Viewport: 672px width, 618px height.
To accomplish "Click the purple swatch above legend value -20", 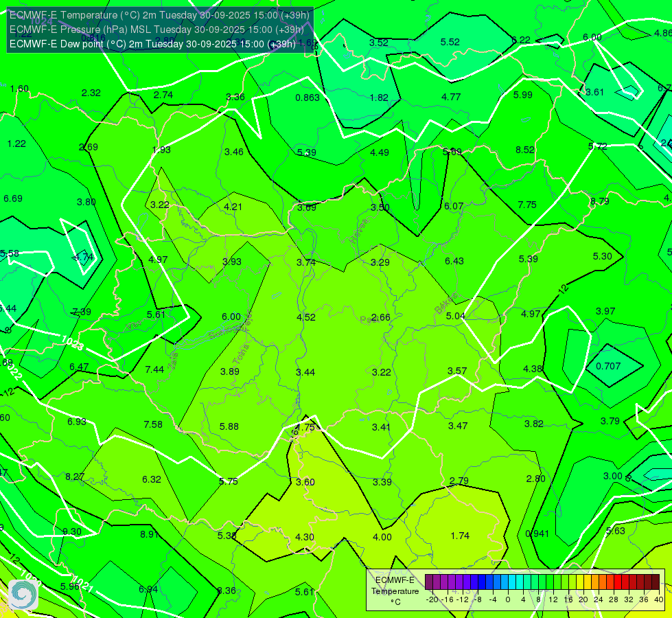I will tap(429, 582).
